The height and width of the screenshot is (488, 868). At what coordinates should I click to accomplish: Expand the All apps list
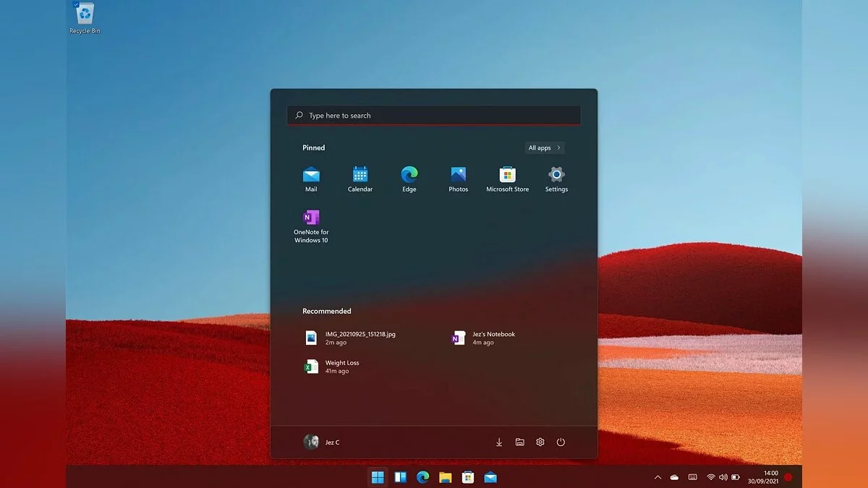pos(544,147)
